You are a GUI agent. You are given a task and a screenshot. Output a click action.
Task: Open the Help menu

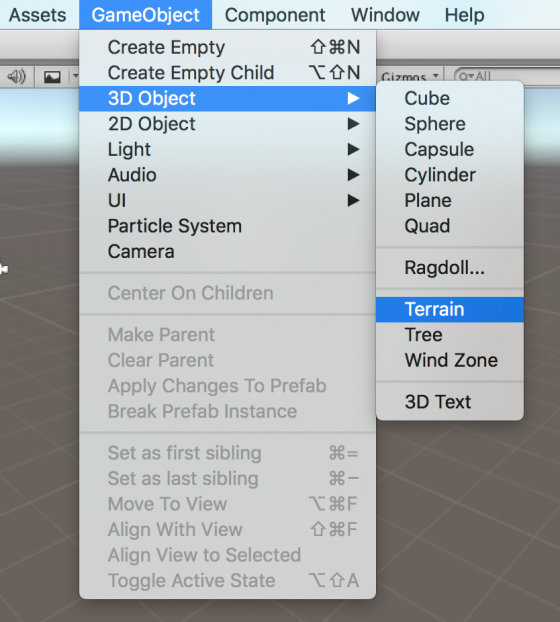464,15
